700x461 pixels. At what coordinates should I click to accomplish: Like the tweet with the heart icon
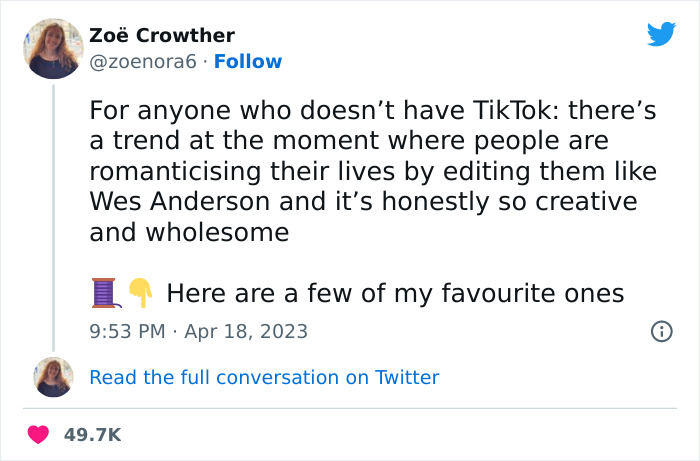point(39,435)
